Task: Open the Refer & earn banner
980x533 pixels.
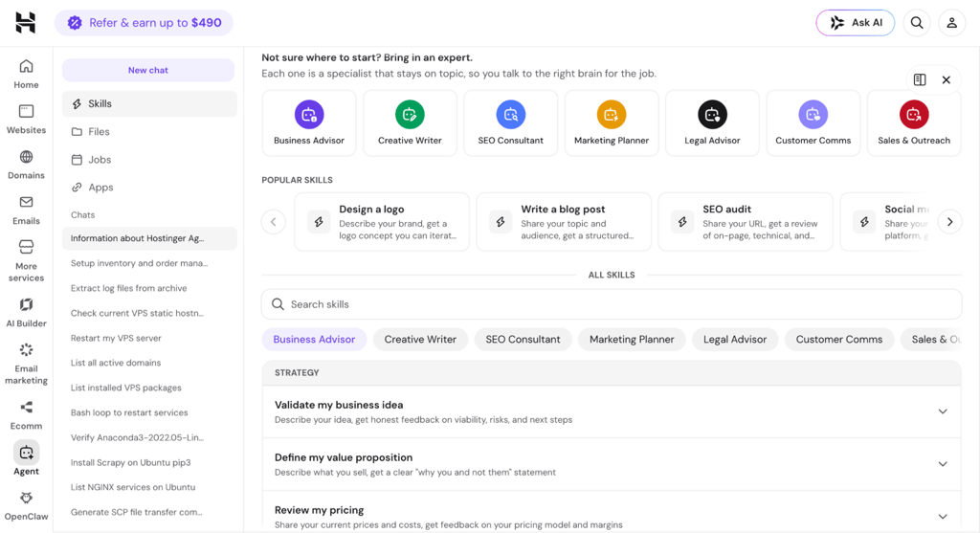Action: pyautogui.click(x=144, y=23)
